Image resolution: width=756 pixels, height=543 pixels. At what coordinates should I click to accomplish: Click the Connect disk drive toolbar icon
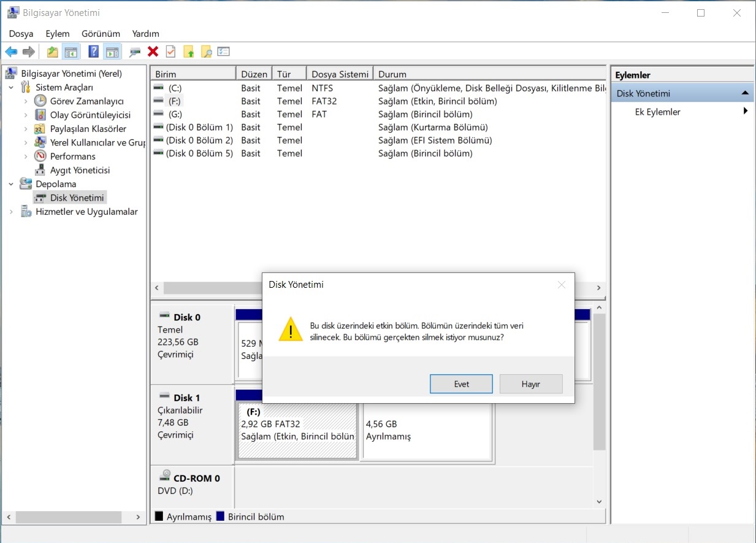(x=135, y=53)
